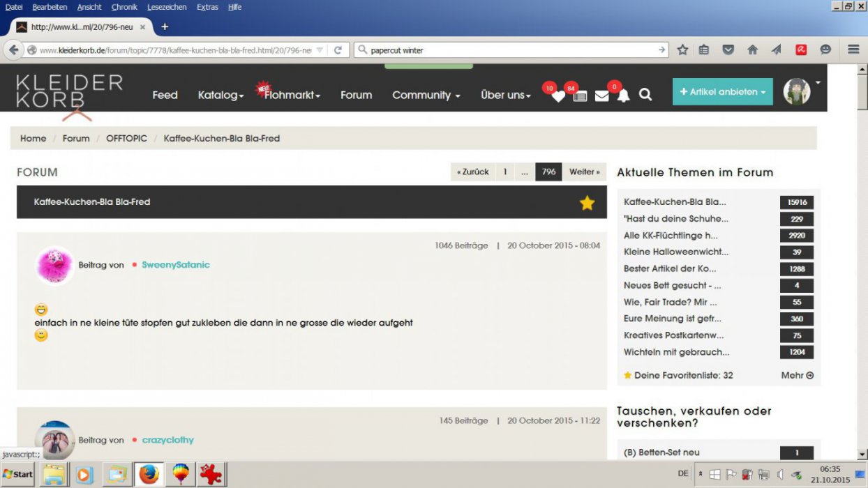Open the Community dropdown menu
Viewport: 868px width, 488px height.
(x=426, y=96)
